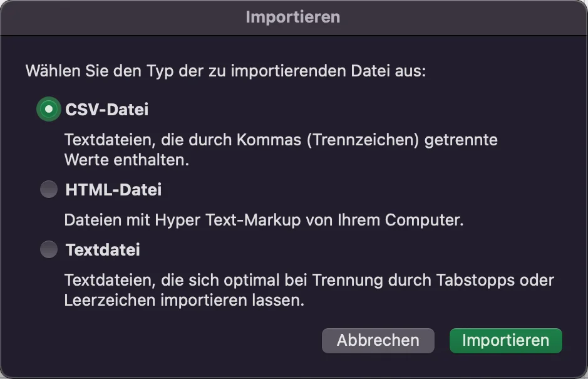Click the Importieren dialog title
Image resolution: width=588 pixels, height=379 pixels.
click(x=294, y=18)
